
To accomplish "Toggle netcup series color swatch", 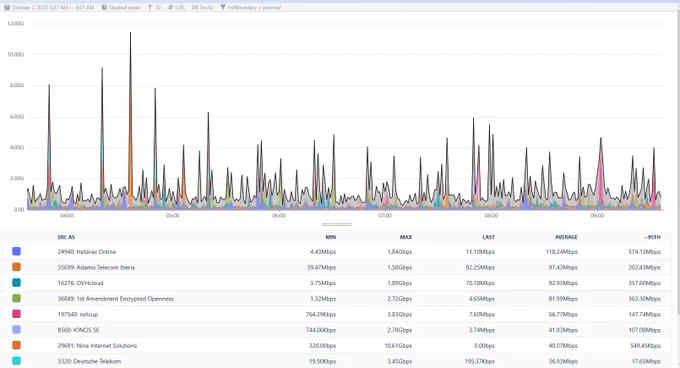I will 16,314.
